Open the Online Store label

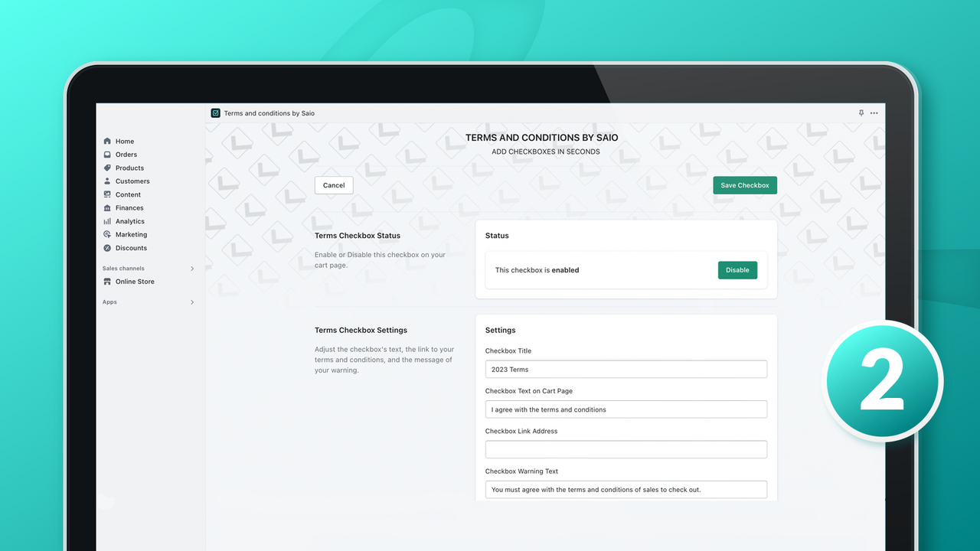pyautogui.click(x=135, y=282)
